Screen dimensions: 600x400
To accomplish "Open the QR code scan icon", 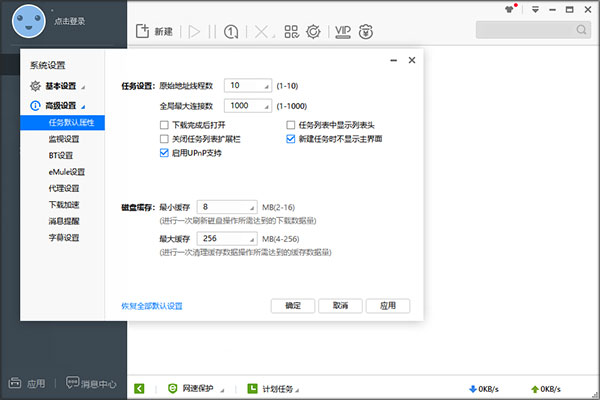I will point(292,31).
